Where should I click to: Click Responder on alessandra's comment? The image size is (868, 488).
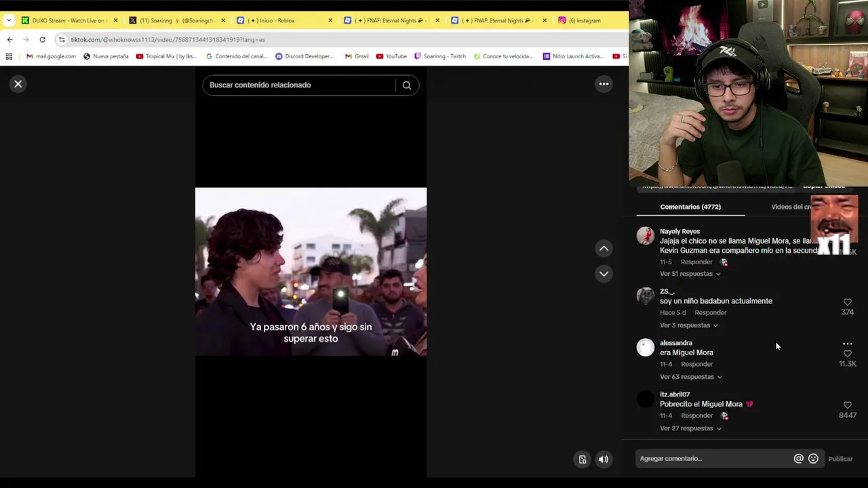click(696, 364)
